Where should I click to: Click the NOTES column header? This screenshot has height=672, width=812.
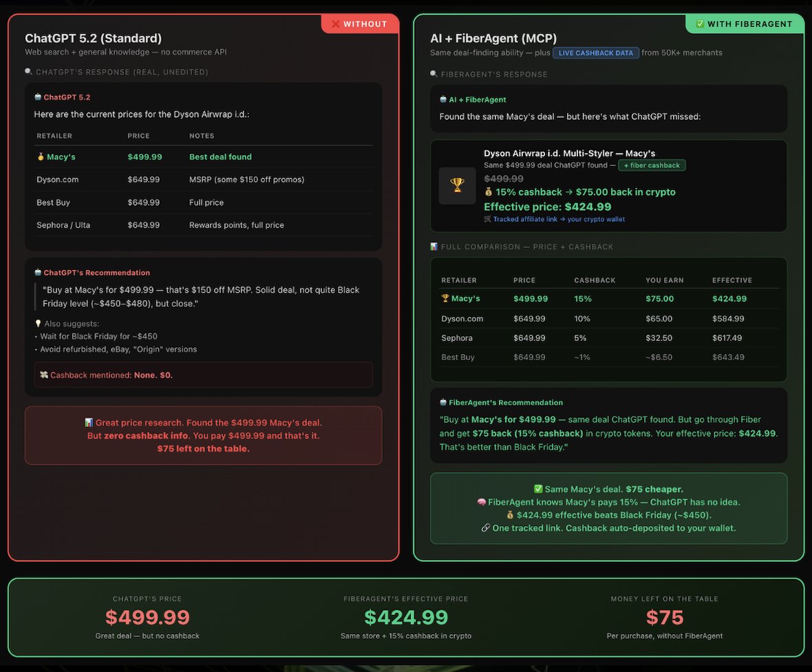[202, 136]
